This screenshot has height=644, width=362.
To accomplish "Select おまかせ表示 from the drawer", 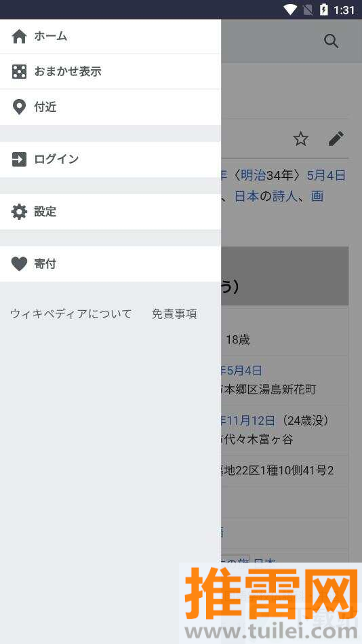I will pyautogui.click(x=110, y=71).
